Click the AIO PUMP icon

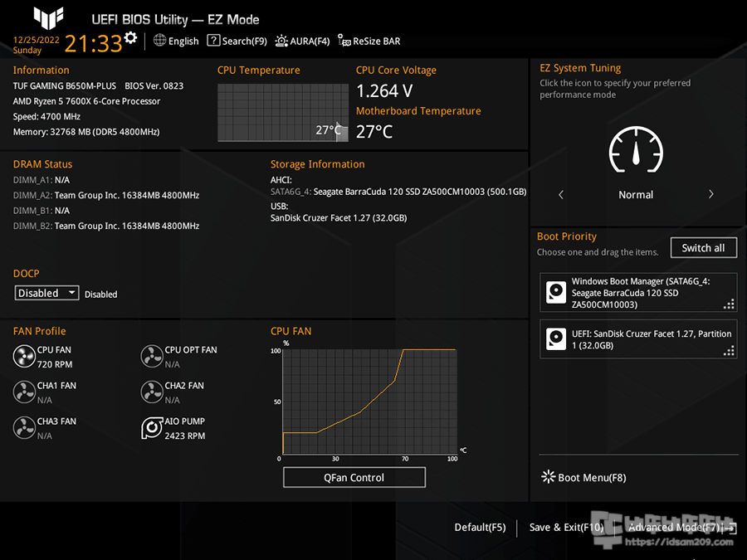152,428
